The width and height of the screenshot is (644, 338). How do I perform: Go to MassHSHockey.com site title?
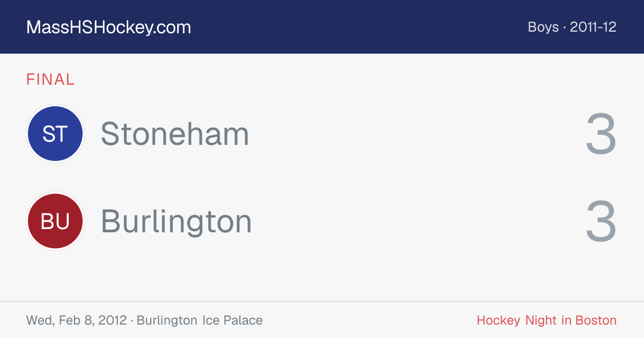(x=109, y=27)
